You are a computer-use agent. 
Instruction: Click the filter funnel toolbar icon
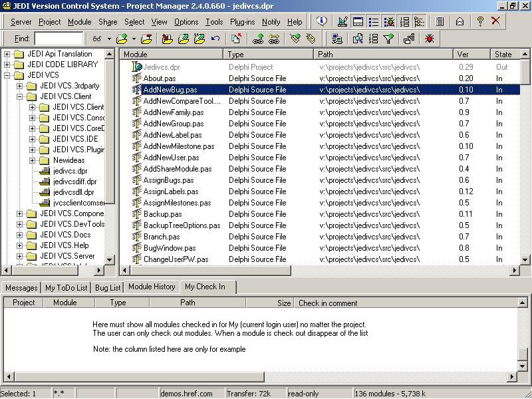(x=388, y=39)
